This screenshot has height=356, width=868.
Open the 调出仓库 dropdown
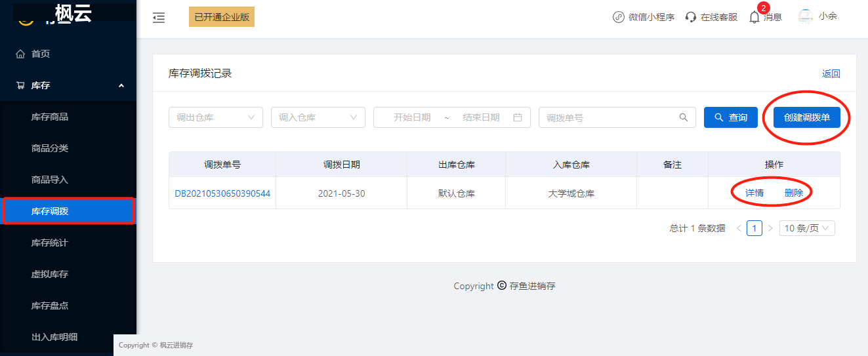(216, 117)
